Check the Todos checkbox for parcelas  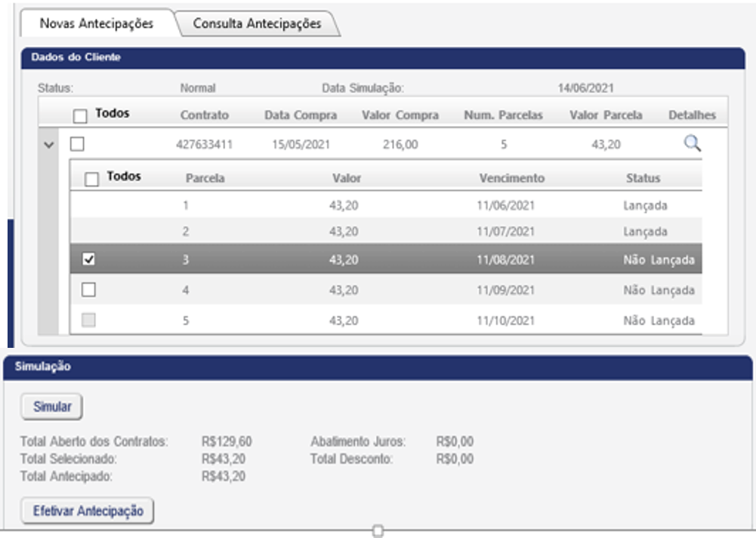pos(91,180)
